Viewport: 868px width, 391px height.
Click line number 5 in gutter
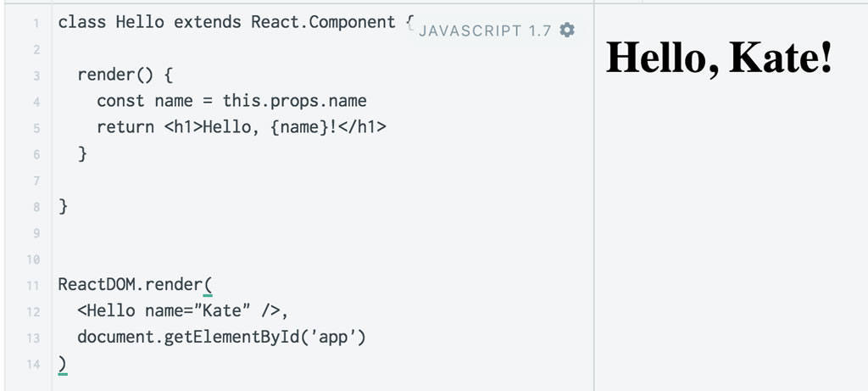tap(36, 128)
